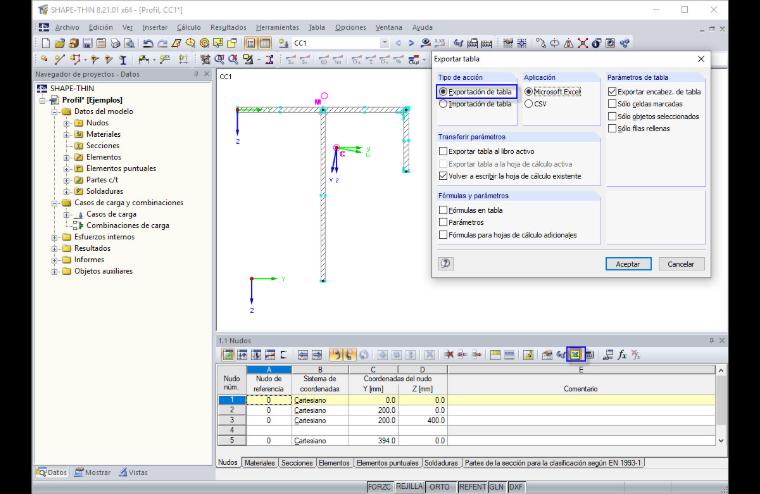Viewport: 760px width, 494px height.
Task: Expand the Materiales tree node
Action: [x=66, y=134]
